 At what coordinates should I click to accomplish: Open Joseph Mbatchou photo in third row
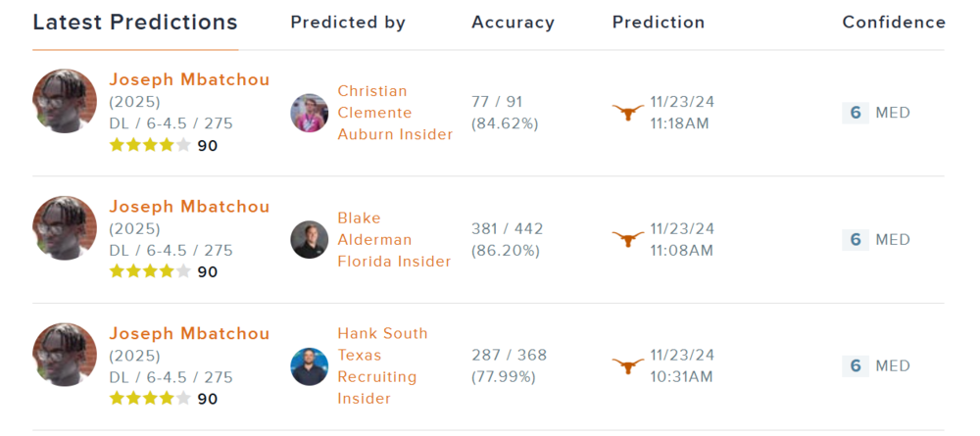[x=65, y=355]
